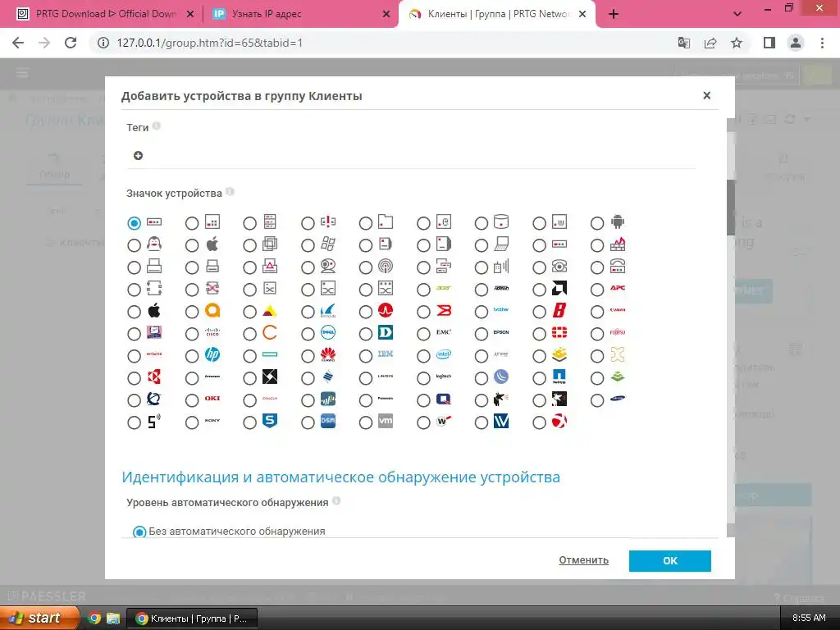Pick the blue Dell logo icon
Viewport: 840px width, 630px height.
coord(328,333)
